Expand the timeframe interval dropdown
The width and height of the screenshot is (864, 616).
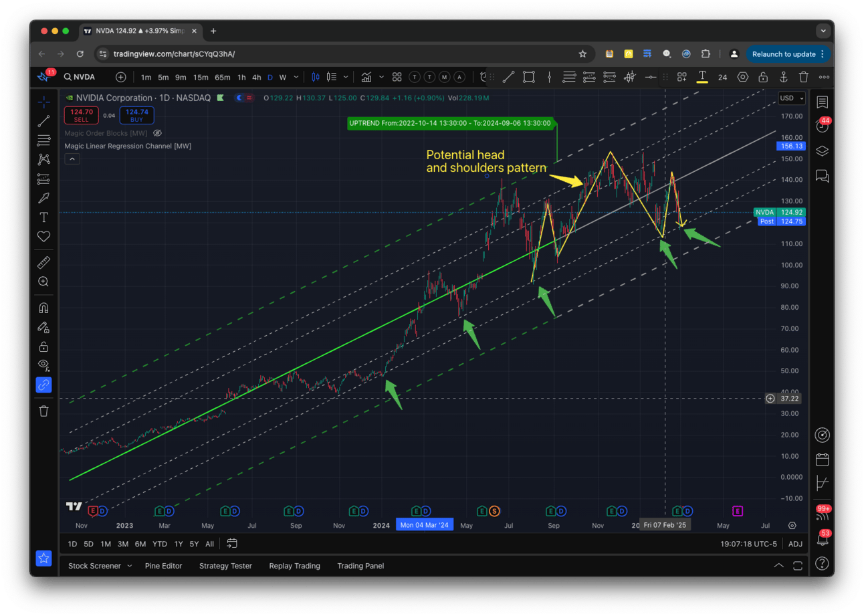click(296, 77)
